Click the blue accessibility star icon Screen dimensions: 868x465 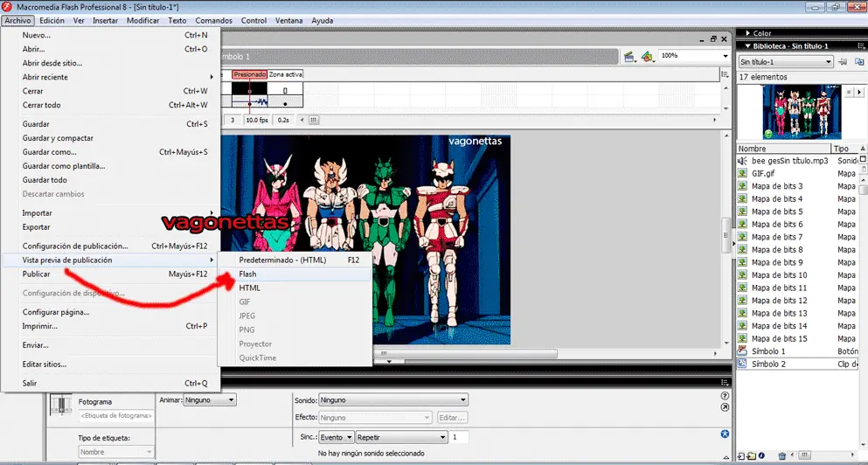[726, 433]
